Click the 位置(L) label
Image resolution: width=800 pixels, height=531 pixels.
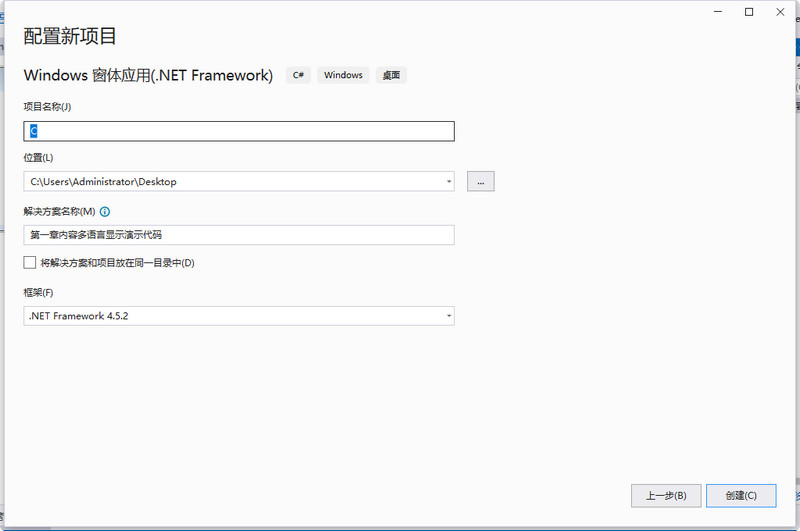coord(38,158)
